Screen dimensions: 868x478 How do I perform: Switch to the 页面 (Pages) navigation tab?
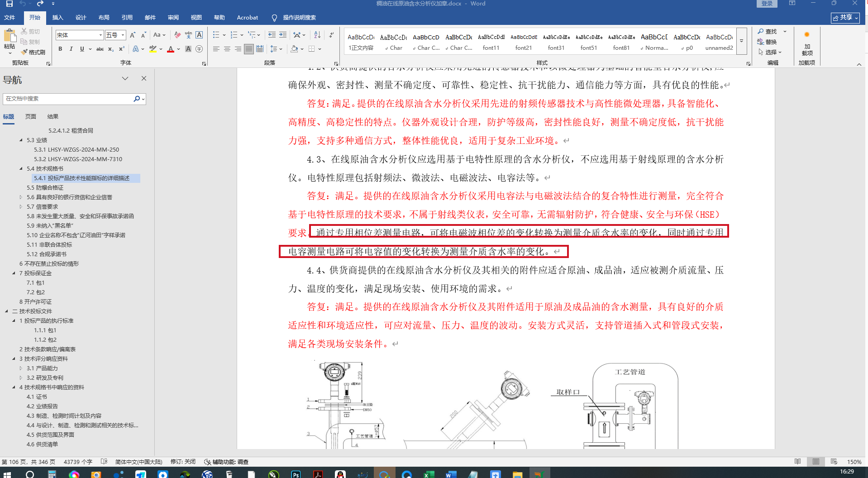coord(31,117)
